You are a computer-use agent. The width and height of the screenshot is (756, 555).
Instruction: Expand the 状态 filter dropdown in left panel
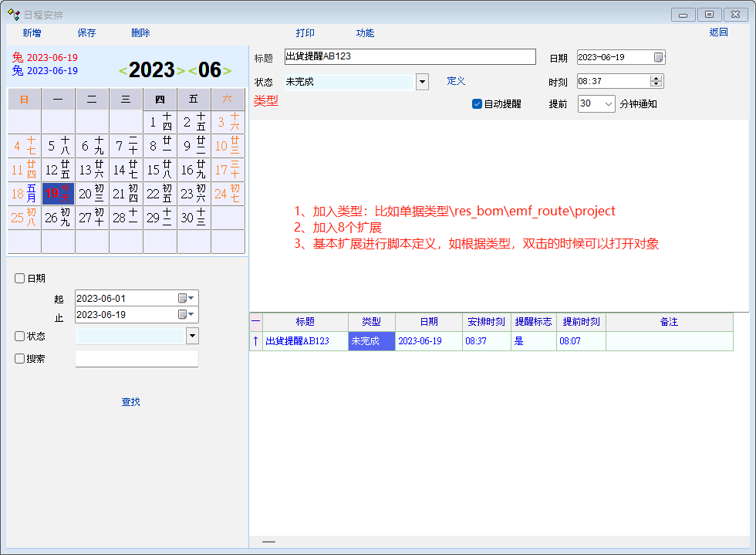pos(192,336)
